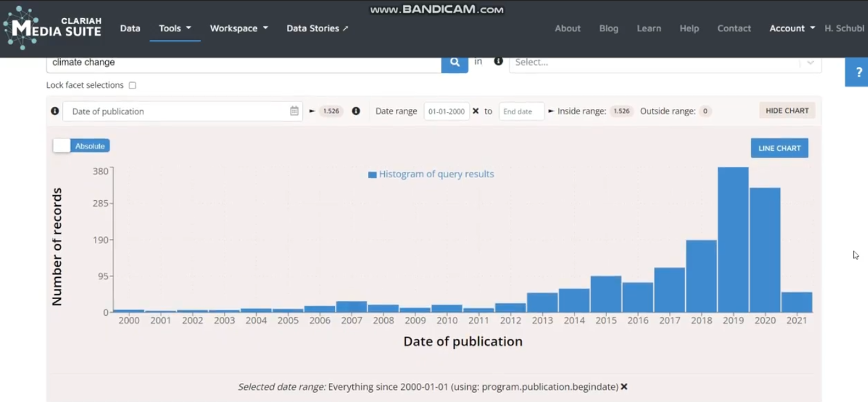Click the End date input field
Viewport: 868px width, 402px height.
521,111
